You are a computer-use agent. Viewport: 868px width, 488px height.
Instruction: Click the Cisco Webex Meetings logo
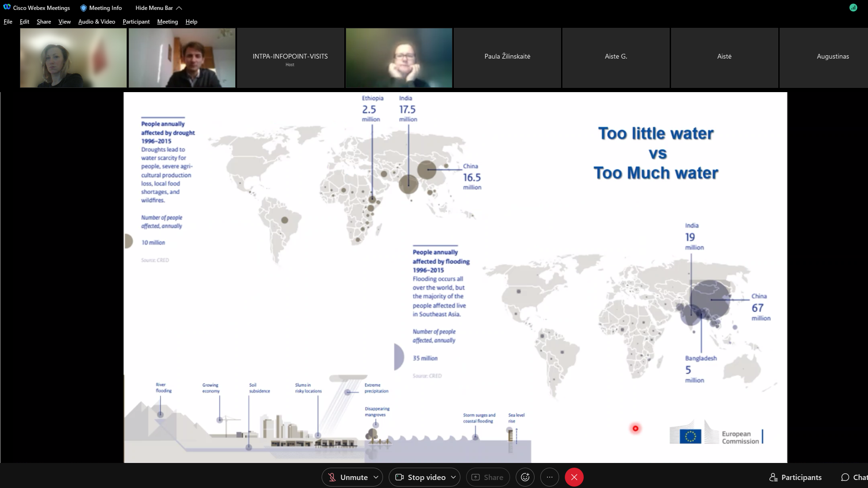pyautogui.click(x=7, y=8)
